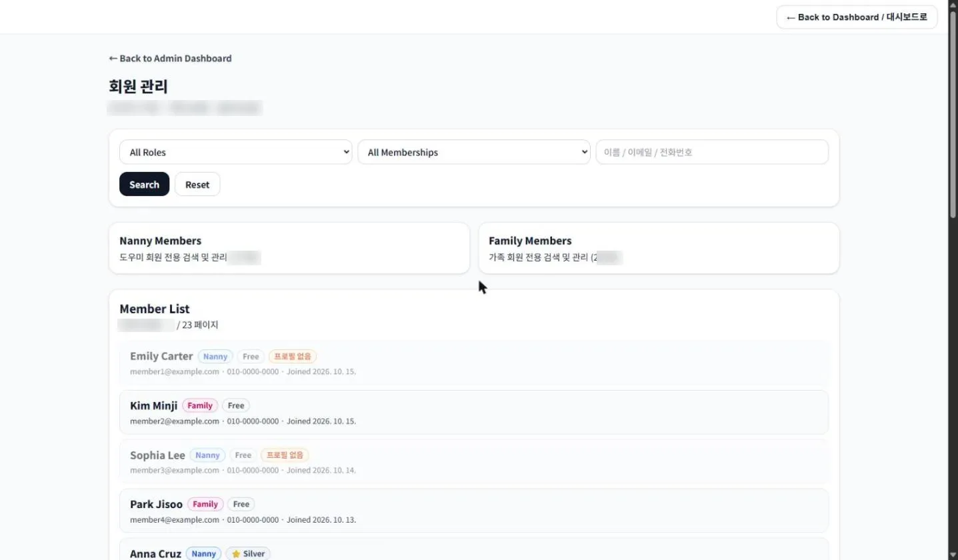This screenshot has width=958, height=560.
Task: Click Free badge beside Park Jisoo
Action: [x=241, y=505]
